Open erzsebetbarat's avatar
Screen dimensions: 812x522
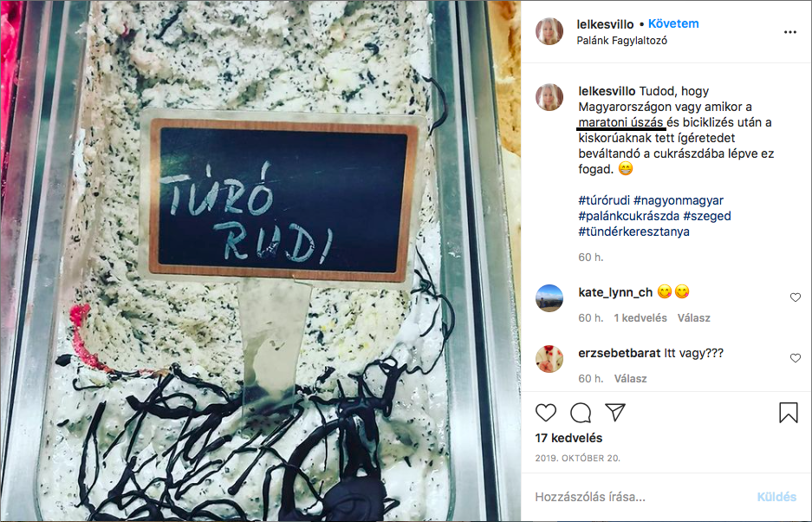pyautogui.click(x=549, y=359)
